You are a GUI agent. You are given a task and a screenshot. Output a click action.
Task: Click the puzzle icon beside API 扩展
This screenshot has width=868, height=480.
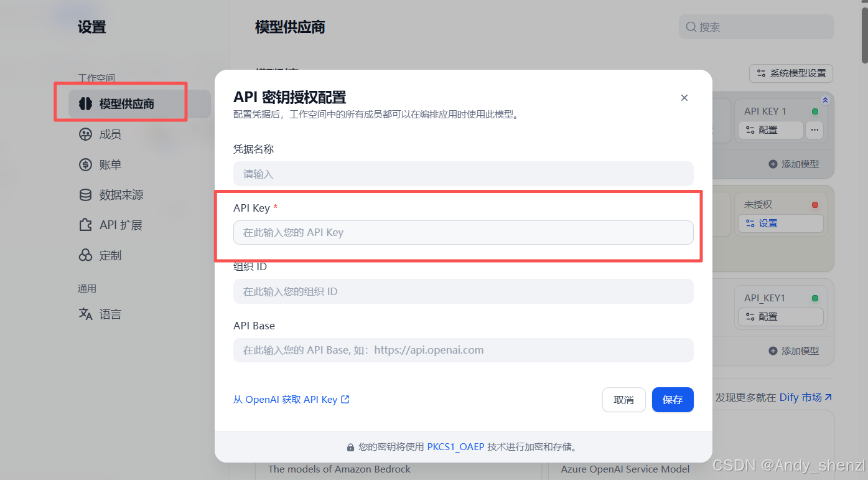(x=85, y=225)
